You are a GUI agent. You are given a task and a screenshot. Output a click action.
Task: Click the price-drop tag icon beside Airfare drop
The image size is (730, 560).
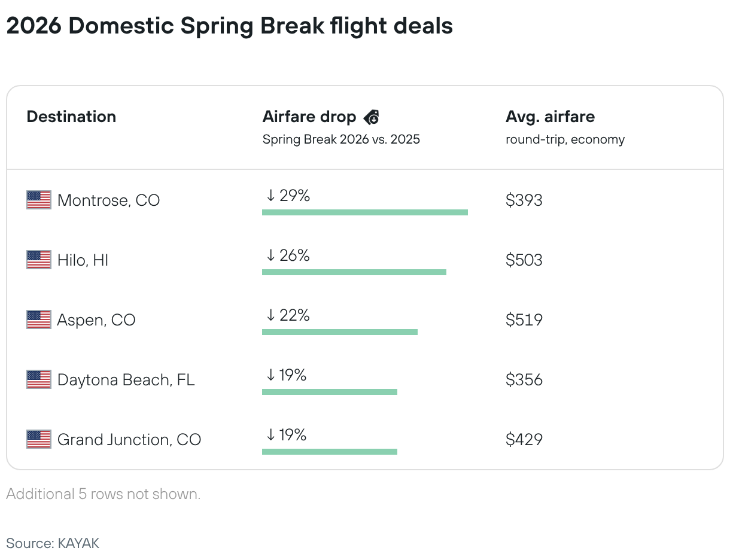click(x=371, y=117)
